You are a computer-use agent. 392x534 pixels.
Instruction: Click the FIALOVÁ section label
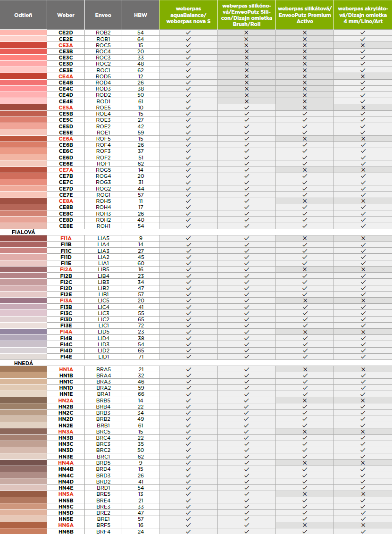click(24, 232)
